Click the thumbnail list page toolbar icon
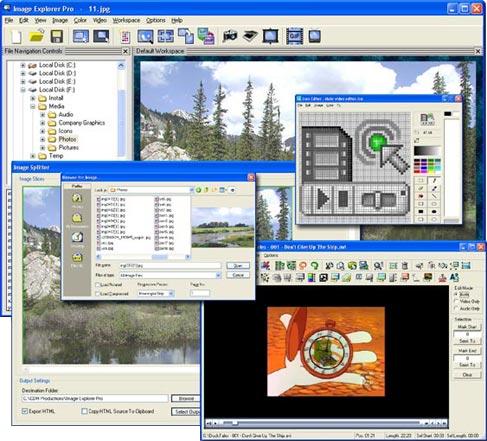 tap(125, 37)
